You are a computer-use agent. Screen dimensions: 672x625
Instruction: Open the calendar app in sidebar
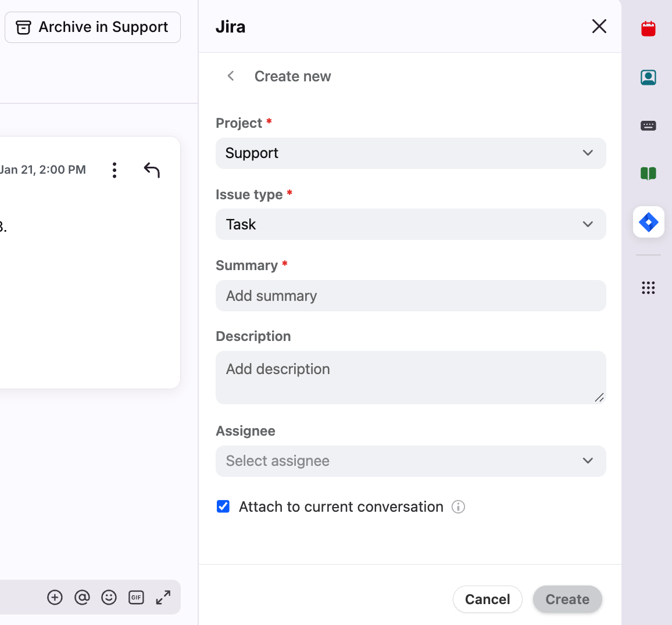click(648, 28)
